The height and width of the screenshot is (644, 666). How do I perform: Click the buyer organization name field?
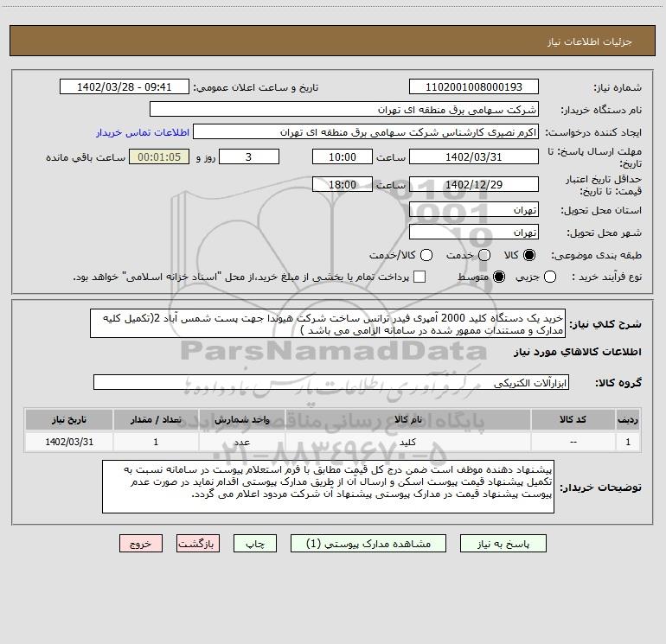coord(344,109)
